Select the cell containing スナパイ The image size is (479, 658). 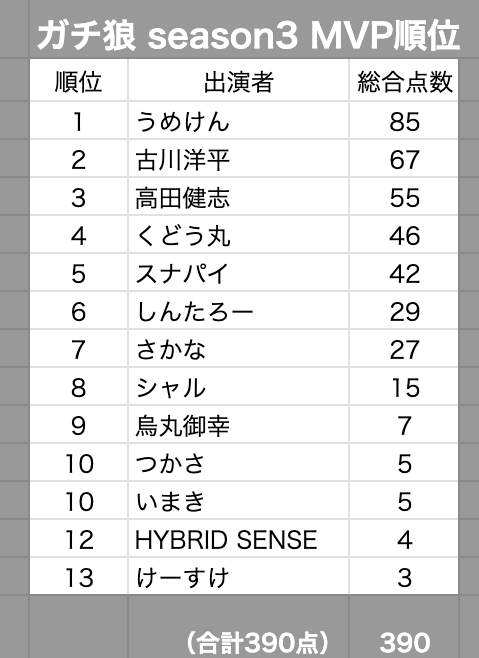238,273
